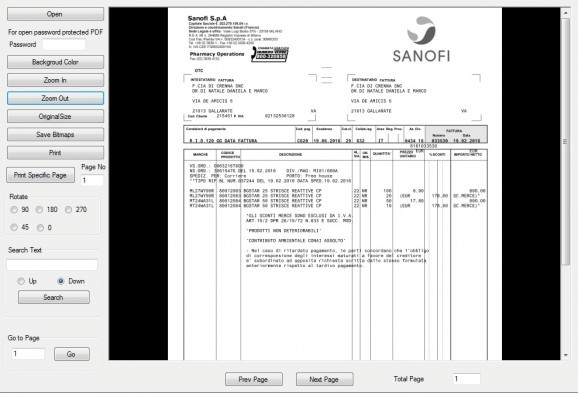Select the 45 degree rotate option
Viewport: 578px width, 393px height.
point(14,227)
